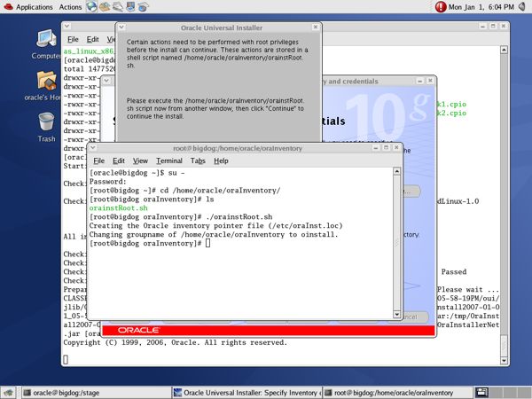The width and height of the screenshot is (532, 399).
Task: Open the stage terminal's window menu arrow
Action: click(67, 27)
